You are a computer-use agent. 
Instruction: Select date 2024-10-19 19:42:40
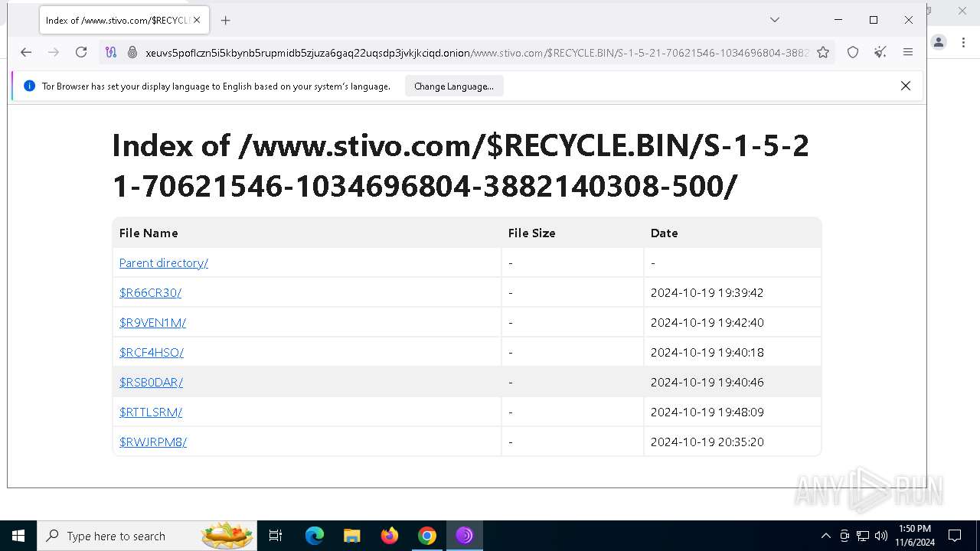pos(707,322)
